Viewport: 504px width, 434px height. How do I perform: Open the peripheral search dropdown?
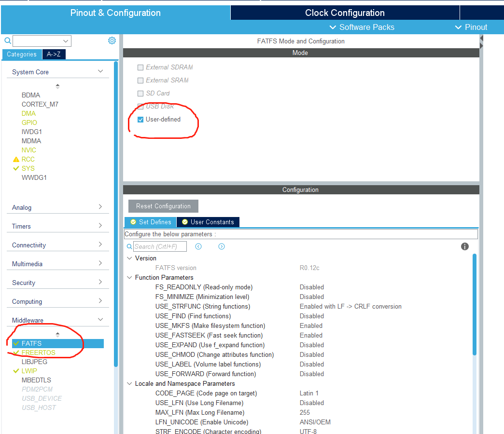[66, 41]
